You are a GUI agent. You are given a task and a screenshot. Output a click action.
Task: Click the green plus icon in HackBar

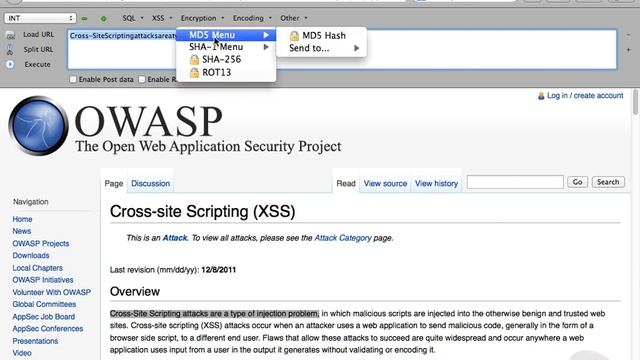[x=104, y=18]
